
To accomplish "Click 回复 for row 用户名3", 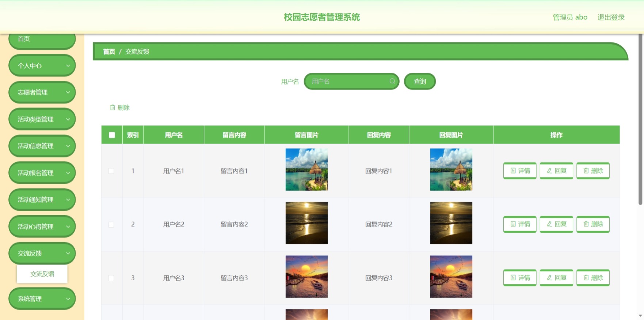I will tap(556, 278).
